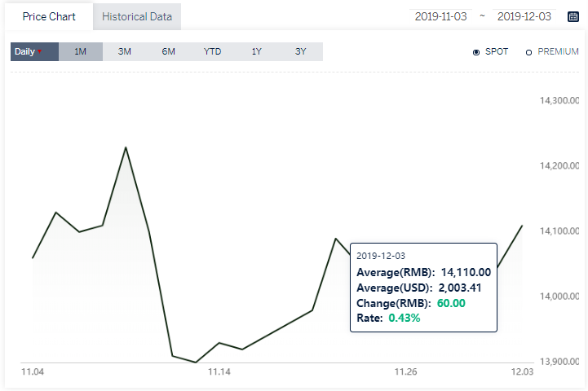
Task: Edit the start date 2019-11-03 field
Action: click(440, 16)
